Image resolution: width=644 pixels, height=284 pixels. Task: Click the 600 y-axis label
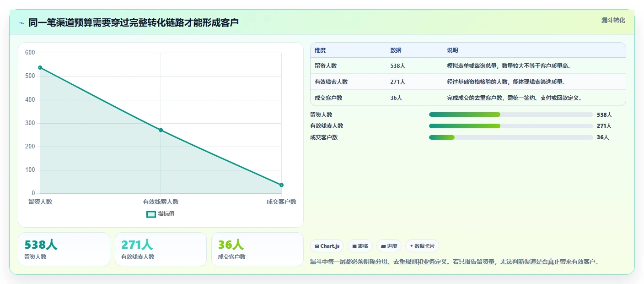(x=30, y=53)
